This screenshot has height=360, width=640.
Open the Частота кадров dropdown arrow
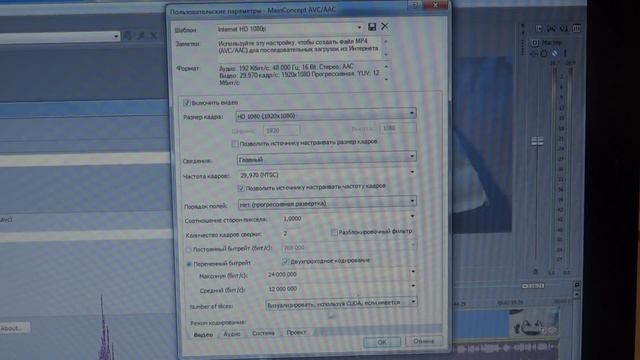[x=412, y=173]
